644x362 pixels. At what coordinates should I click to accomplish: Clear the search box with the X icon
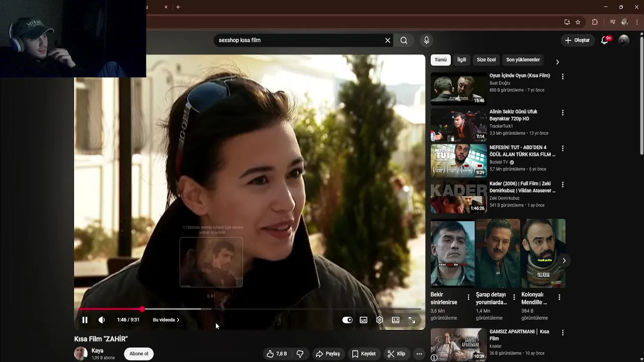[x=387, y=40]
